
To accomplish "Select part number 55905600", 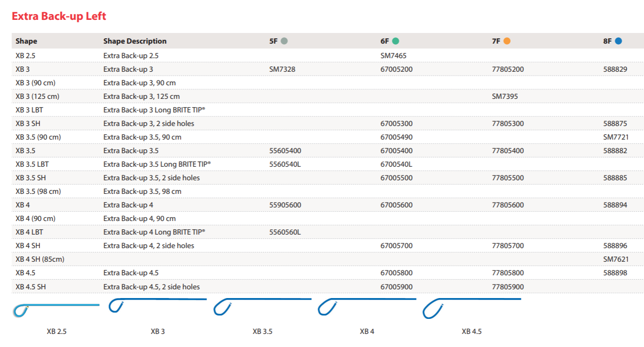I will coord(285,205).
